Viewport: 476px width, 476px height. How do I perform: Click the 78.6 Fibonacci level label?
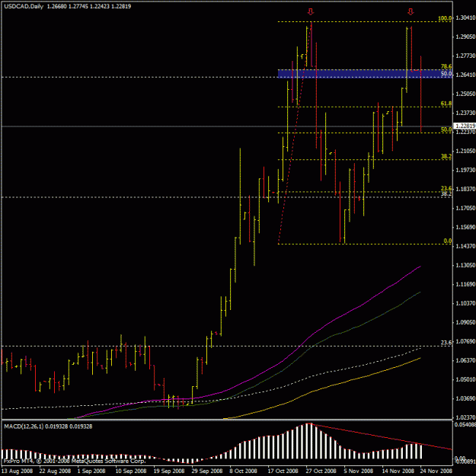tap(446, 66)
